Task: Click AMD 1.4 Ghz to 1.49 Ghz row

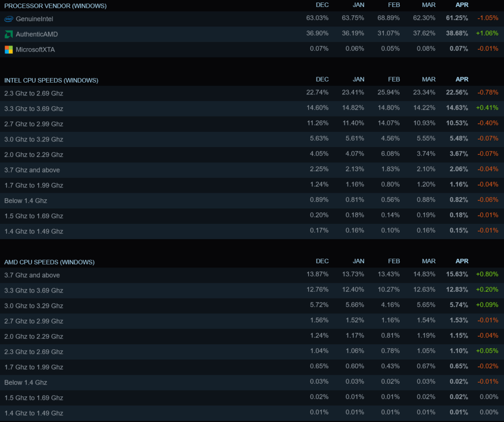Action: [252, 413]
